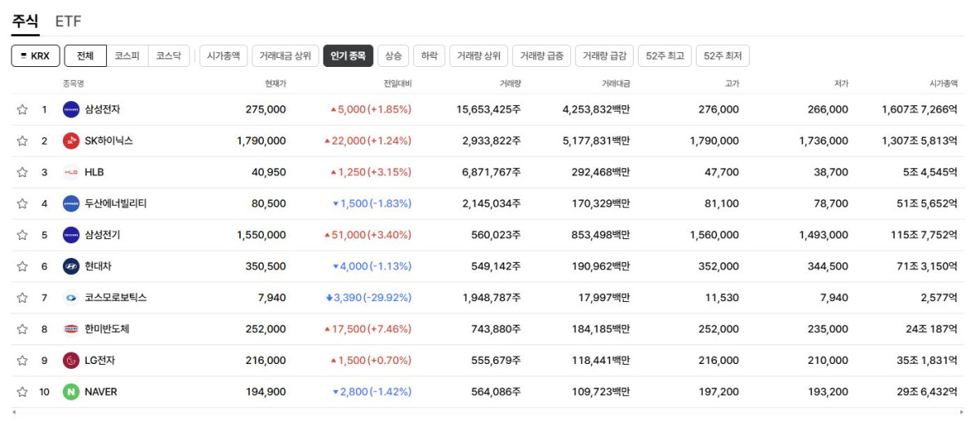The height and width of the screenshot is (426, 980).
Task: Select the 코스닥 market filter
Action: [x=169, y=56]
